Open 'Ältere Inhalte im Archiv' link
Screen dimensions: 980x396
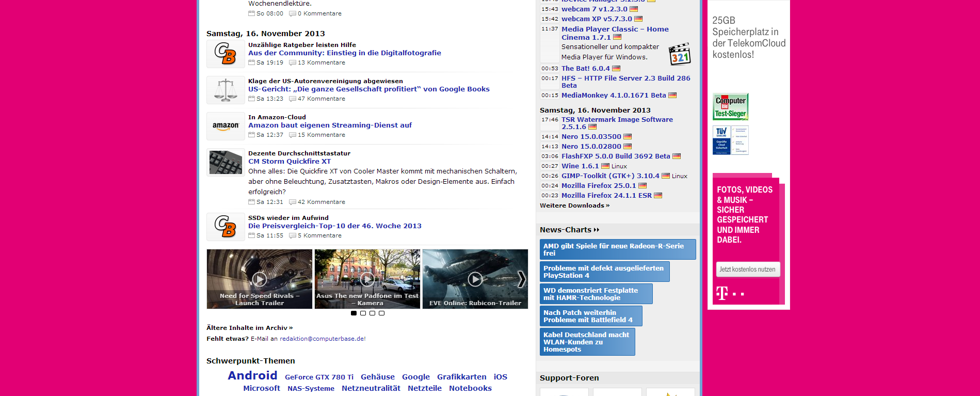click(250, 328)
